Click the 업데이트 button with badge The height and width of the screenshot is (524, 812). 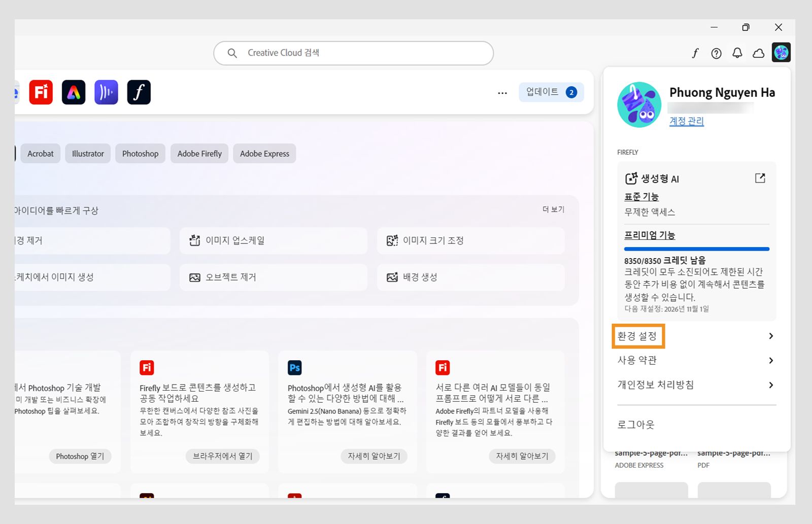551,92
